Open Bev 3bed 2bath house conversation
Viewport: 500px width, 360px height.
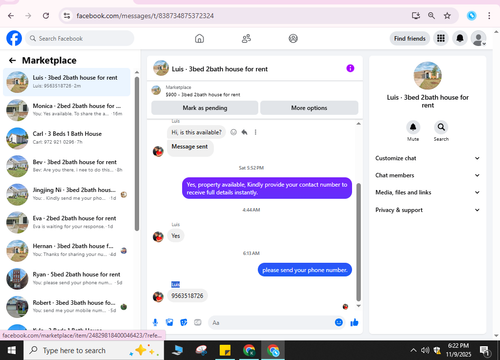tap(67, 166)
